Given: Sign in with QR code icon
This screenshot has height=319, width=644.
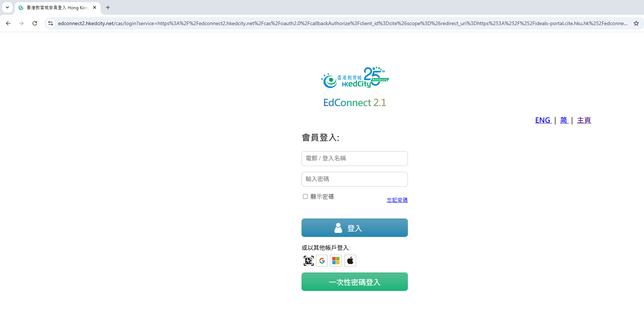Looking at the screenshot, I should (x=309, y=261).
